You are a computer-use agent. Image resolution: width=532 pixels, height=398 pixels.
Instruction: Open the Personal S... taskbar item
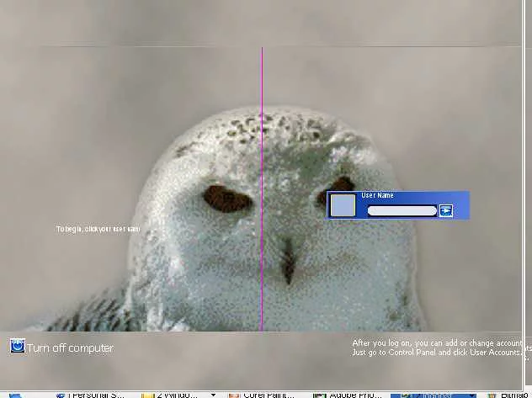[x=93, y=394]
